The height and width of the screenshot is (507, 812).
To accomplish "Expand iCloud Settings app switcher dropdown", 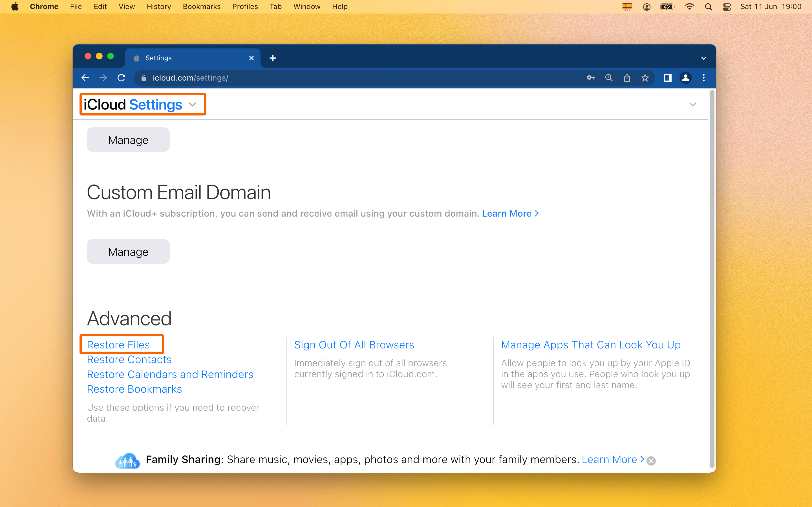I will [x=193, y=104].
